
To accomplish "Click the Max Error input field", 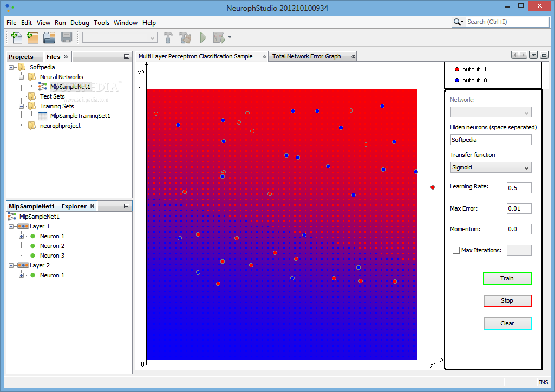I will point(519,208).
